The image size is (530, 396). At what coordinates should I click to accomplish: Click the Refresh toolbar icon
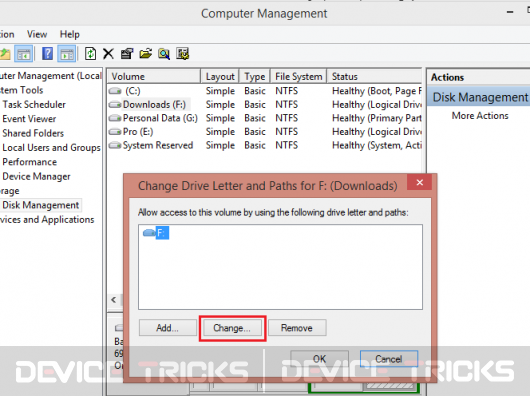pyautogui.click(x=90, y=53)
